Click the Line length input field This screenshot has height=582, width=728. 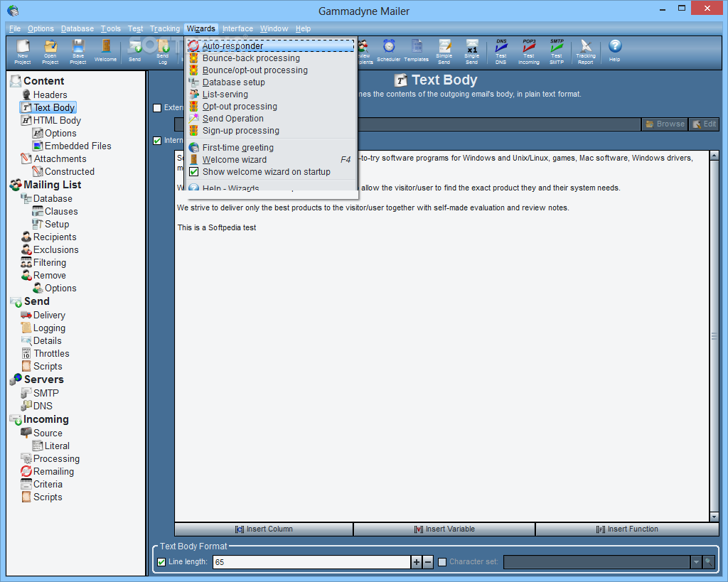coord(311,562)
